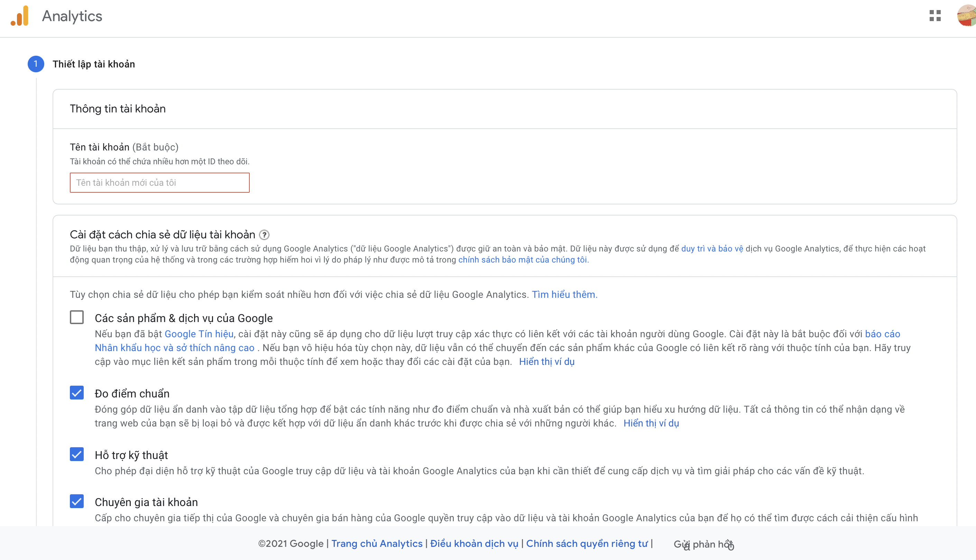Click the Tìm hiểu thêm link
Viewport: 976px width, 560px height.
click(564, 295)
